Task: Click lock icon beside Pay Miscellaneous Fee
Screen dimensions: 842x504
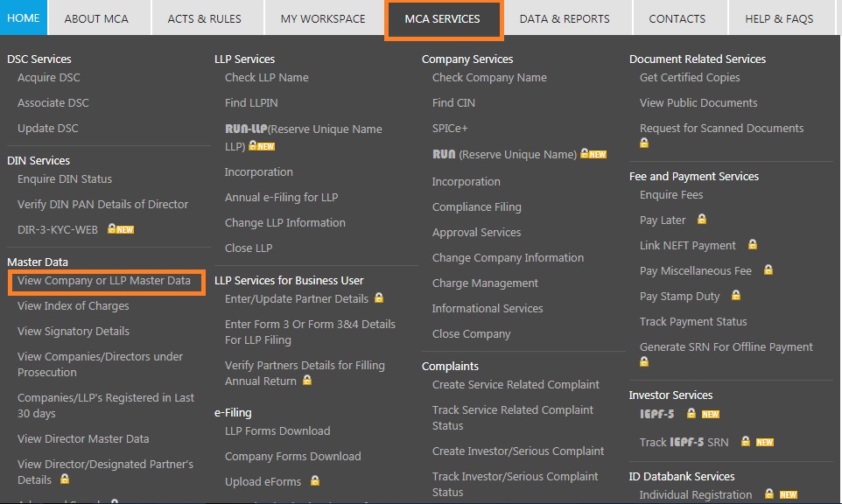Action: pos(768,269)
